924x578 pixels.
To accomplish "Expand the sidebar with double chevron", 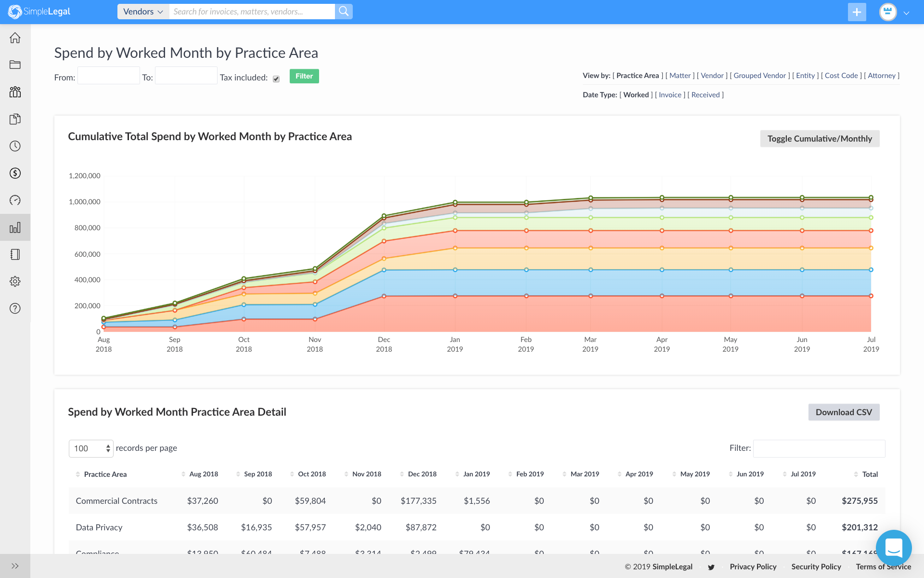I will 15,566.
